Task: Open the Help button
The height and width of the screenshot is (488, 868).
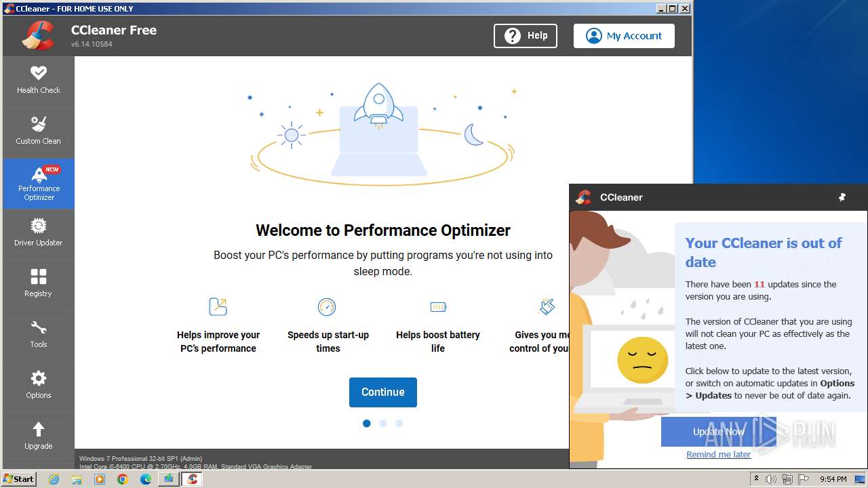Action: point(526,36)
